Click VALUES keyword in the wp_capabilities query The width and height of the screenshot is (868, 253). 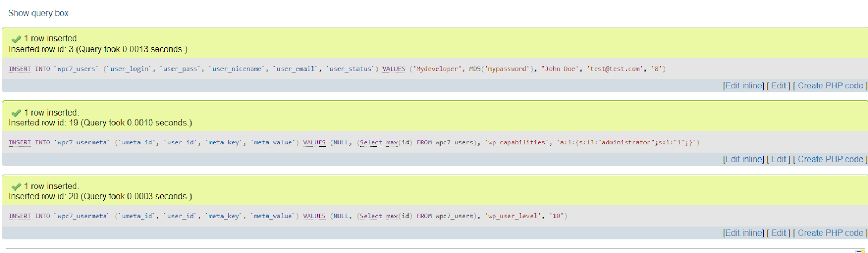(x=314, y=142)
